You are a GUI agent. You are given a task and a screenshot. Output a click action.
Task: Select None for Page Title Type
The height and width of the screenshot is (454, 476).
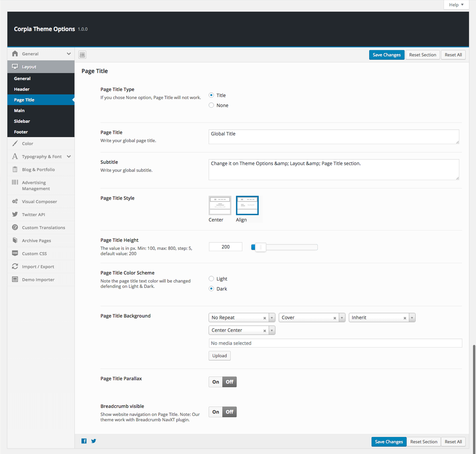(x=211, y=105)
